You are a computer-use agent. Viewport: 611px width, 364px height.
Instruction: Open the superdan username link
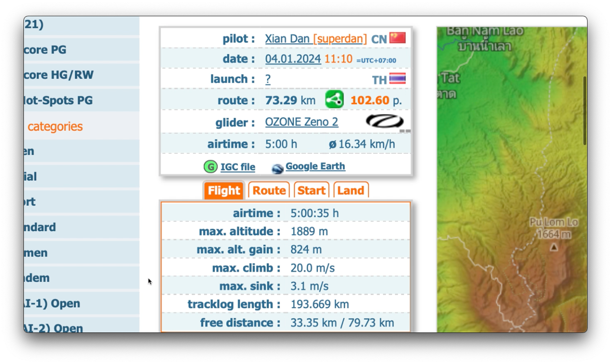tap(340, 39)
